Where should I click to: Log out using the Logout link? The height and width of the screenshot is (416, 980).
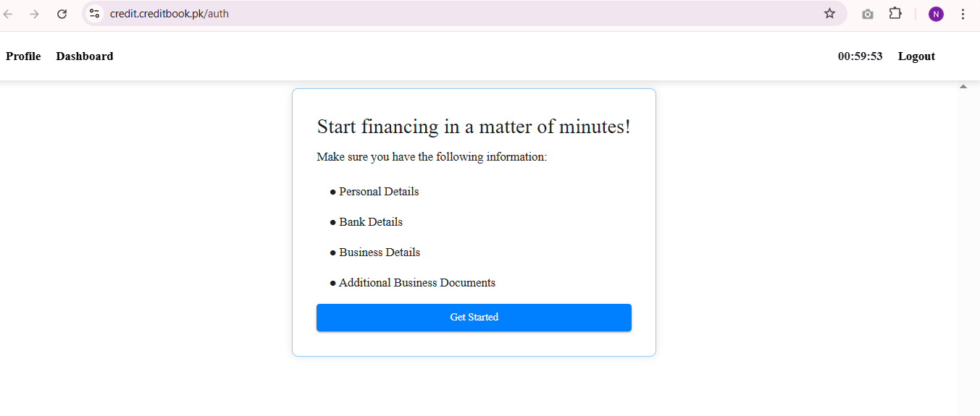coord(916,56)
